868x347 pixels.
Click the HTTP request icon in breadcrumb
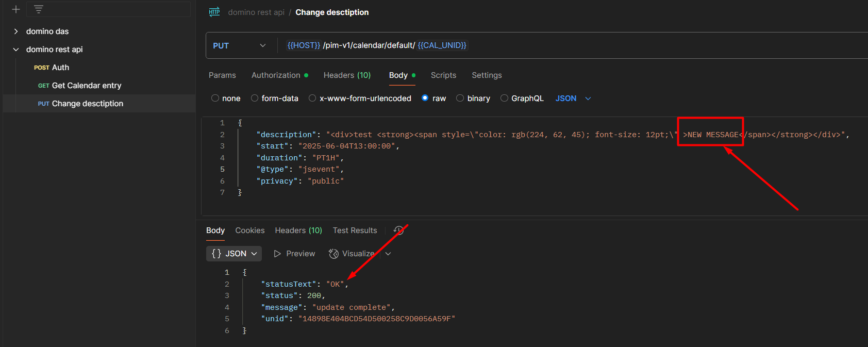(x=214, y=12)
